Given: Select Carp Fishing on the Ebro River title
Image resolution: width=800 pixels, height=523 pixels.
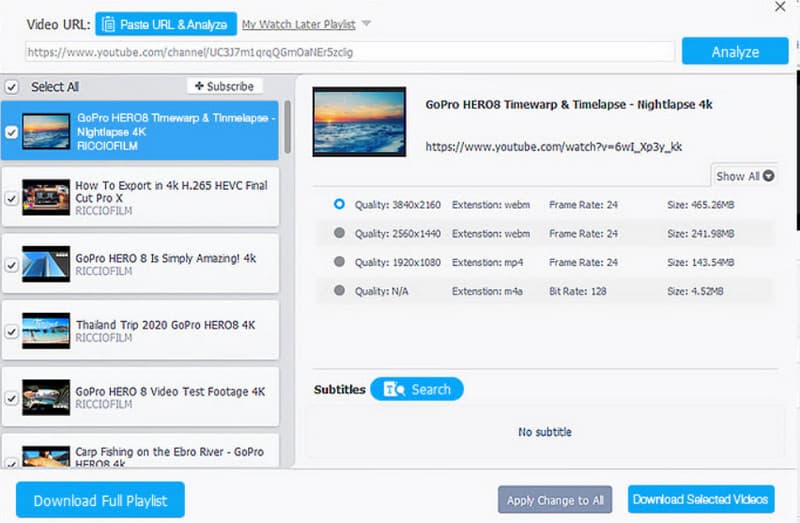Looking at the screenshot, I should [x=169, y=457].
